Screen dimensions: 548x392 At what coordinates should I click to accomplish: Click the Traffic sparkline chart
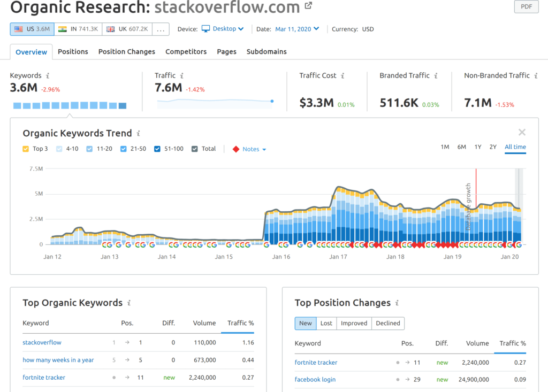tap(215, 103)
